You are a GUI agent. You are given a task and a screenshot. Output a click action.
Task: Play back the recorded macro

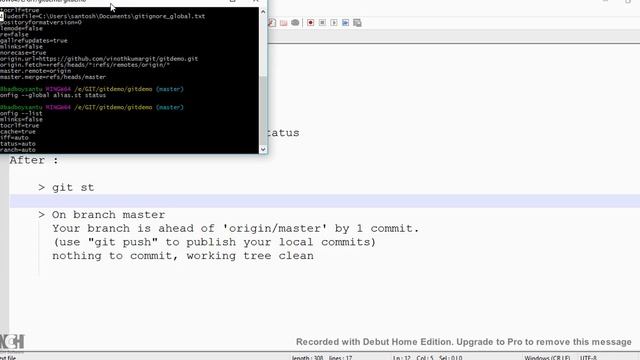click(334, 23)
